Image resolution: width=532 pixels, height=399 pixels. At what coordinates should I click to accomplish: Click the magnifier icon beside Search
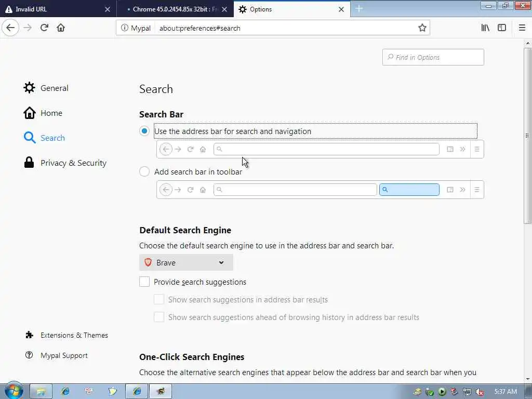[30, 138]
